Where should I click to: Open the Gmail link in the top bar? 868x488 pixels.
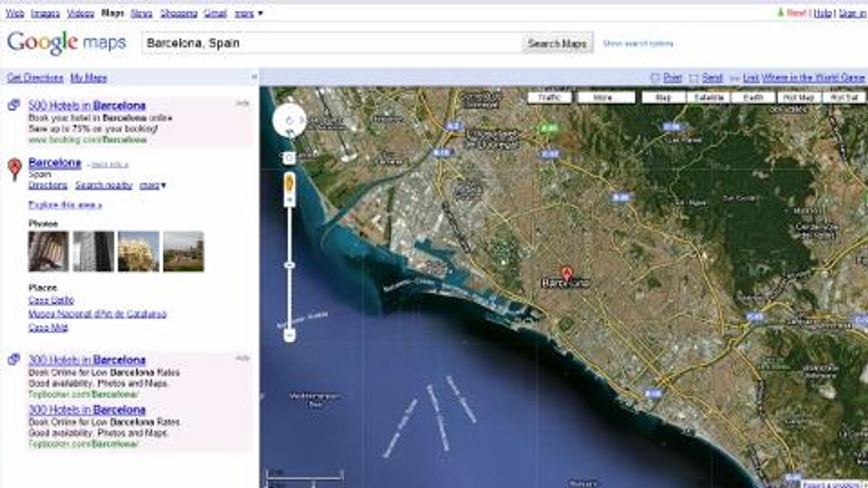[216, 13]
